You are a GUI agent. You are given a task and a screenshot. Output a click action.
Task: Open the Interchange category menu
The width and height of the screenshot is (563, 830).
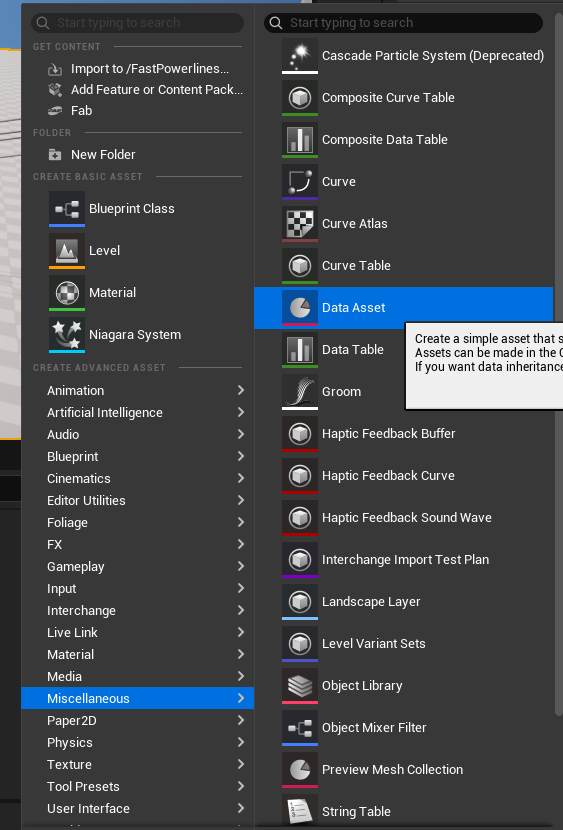(x=138, y=610)
